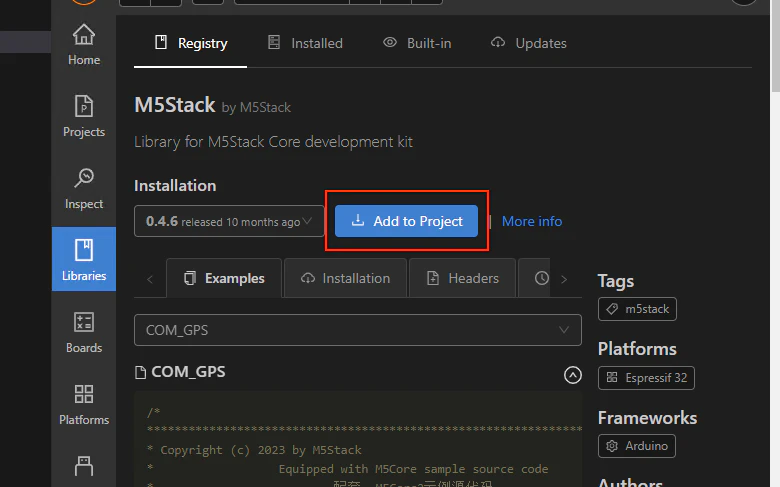780x487 pixels.
Task: Click the m5stack tag
Action: point(637,309)
